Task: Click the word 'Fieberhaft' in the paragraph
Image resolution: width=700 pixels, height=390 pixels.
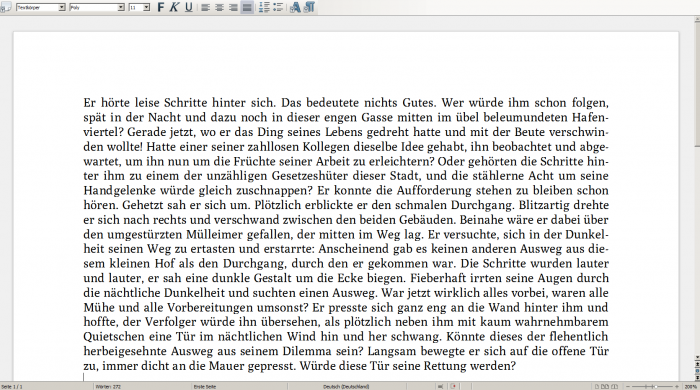Action: 438,278
